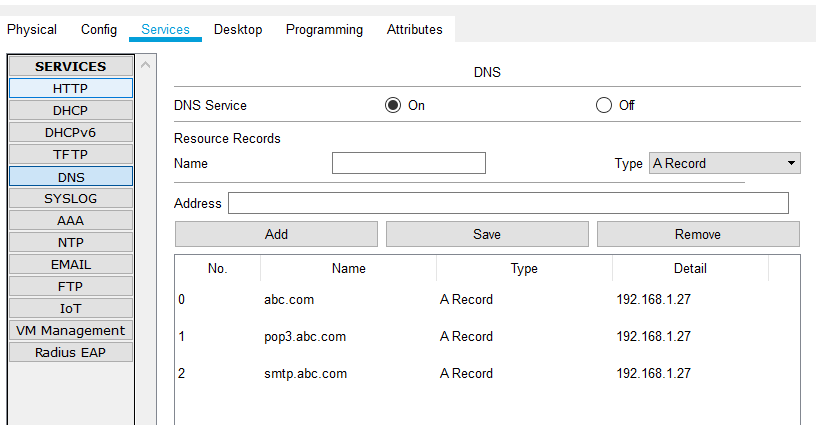816x425 pixels.
Task: Click the Add record button
Action: click(276, 234)
